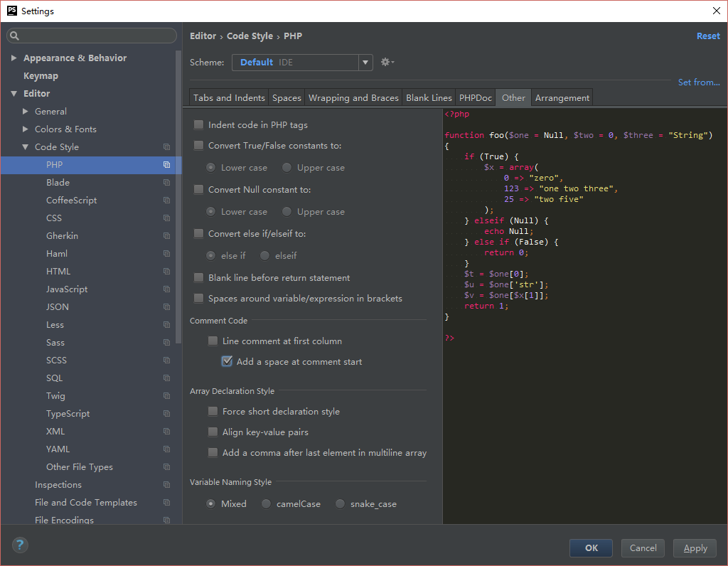Click the search magnifier icon
Viewport: 728px width, 566px height.
[x=14, y=36]
